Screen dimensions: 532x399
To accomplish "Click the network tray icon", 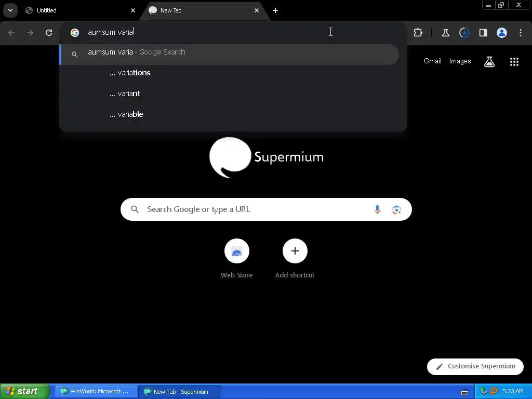I will 484,391.
